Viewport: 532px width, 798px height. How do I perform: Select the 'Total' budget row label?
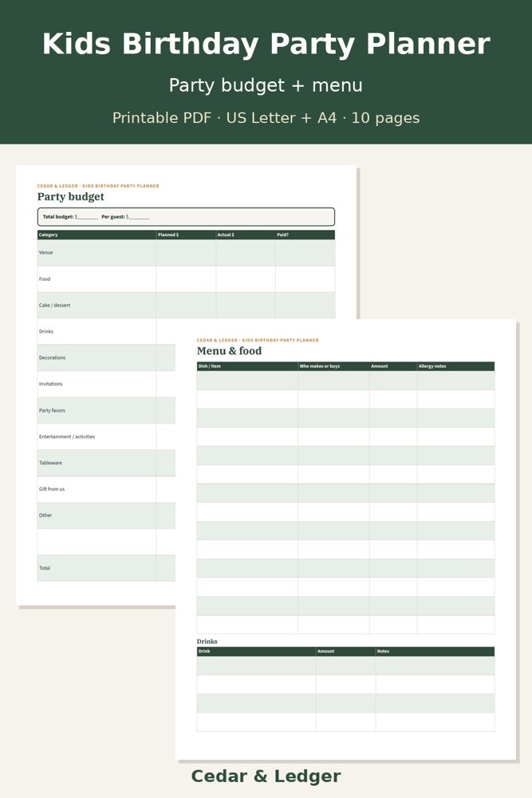45,568
